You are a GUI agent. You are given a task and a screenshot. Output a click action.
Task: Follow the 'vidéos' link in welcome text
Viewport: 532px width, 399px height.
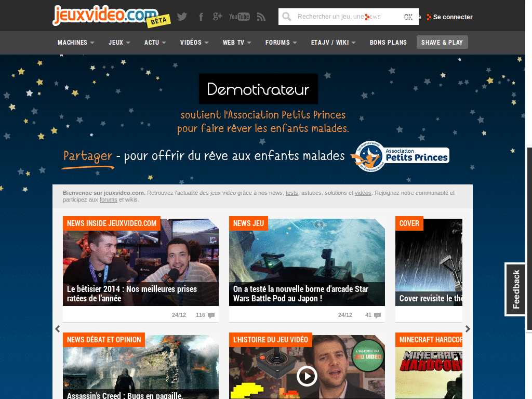coord(363,193)
